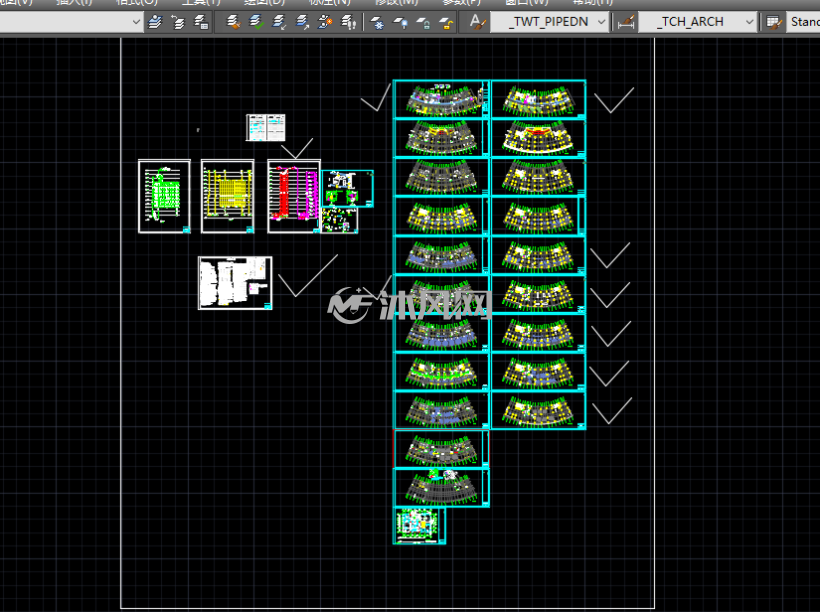Open the Dimension Style manager icon

626,22
